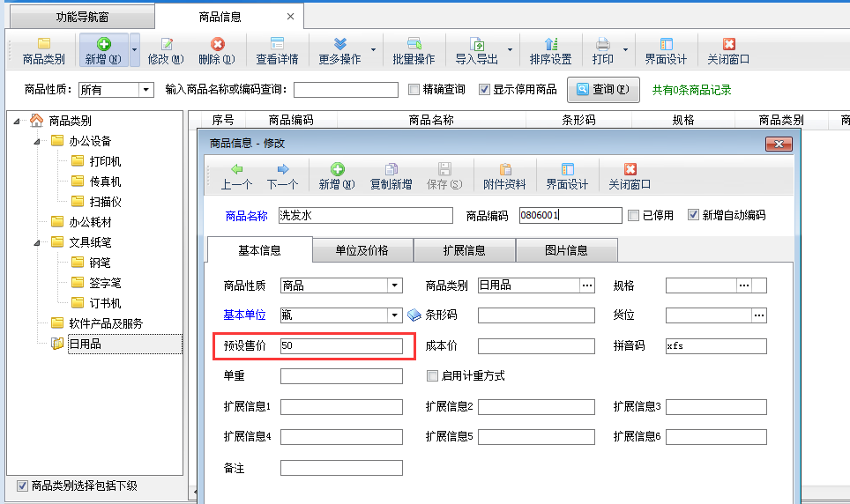This screenshot has width=850, height=504.
Task: Click the 查询 search button
Action: coord(603,90)
